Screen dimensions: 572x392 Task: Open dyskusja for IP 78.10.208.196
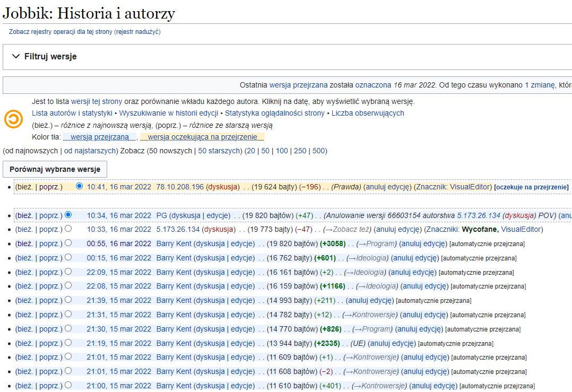click(222, 187)
